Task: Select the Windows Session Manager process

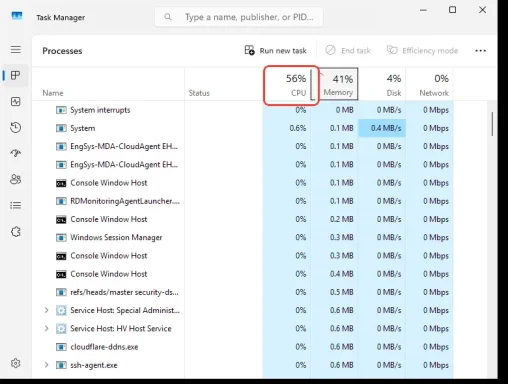Action: pos(116,238)
